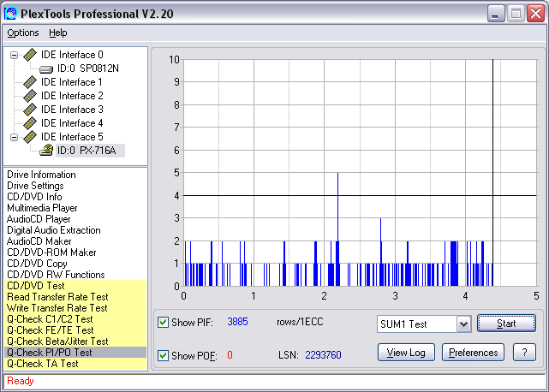Click the IDE Interface 4 chip icon
This screenshot has width=549, height=392.
click(x=30, y=123)
